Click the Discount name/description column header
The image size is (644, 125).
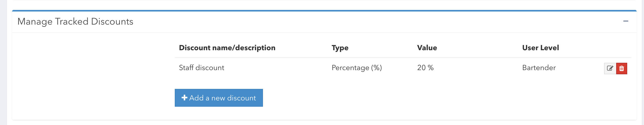[227, 48]
